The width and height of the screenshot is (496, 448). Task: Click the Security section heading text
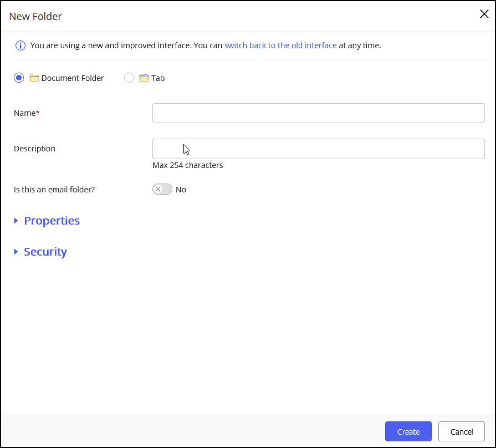click(x=45, y=251)
